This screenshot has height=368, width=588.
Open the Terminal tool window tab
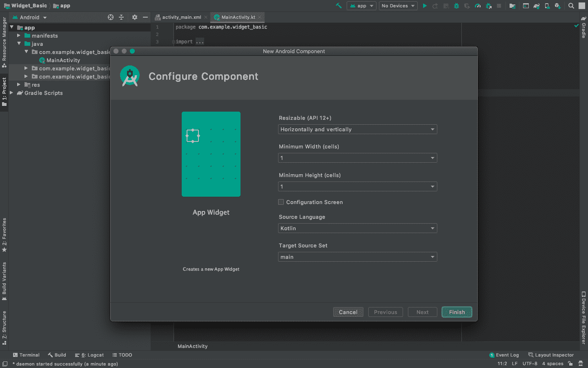pos(26,355)
